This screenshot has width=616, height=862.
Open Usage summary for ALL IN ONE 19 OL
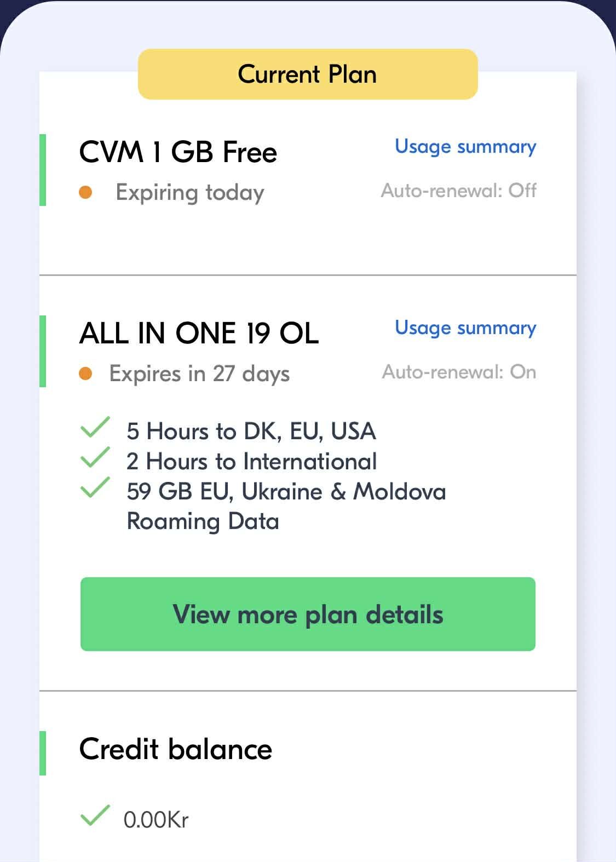(x=465, y=327)
